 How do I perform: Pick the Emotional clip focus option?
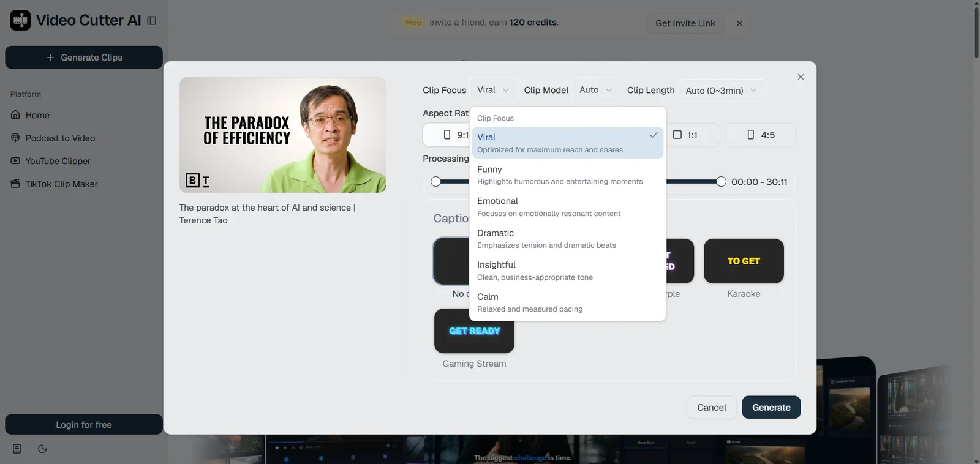(x=568, y=207)
